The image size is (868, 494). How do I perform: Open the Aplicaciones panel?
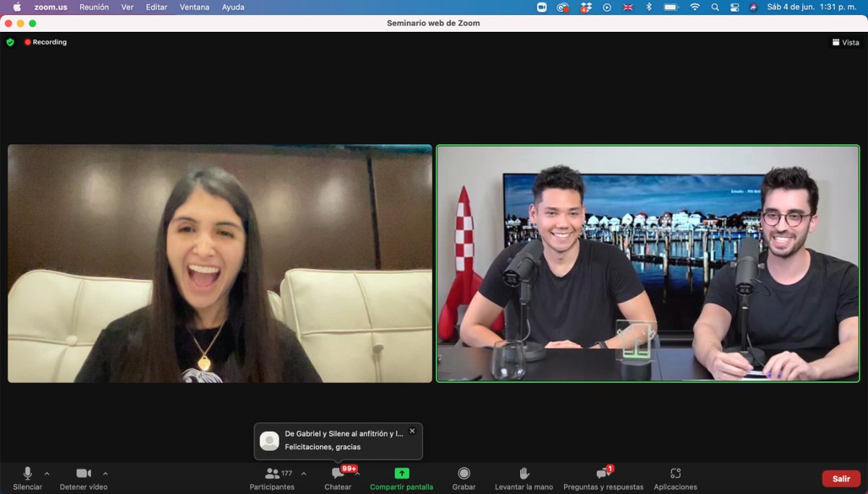[x=676, y=478]
